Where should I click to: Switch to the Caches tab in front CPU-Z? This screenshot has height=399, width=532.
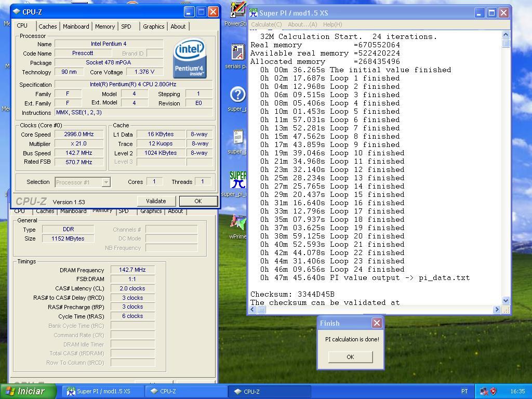(47, 26)
